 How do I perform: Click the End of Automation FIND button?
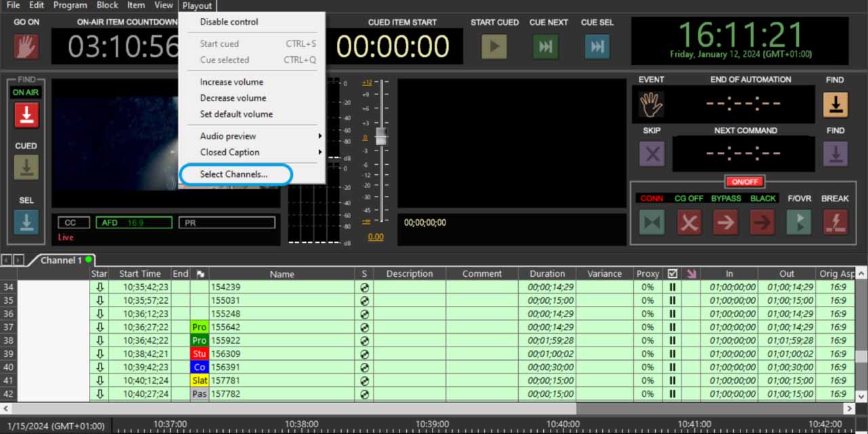coord(835,104)
